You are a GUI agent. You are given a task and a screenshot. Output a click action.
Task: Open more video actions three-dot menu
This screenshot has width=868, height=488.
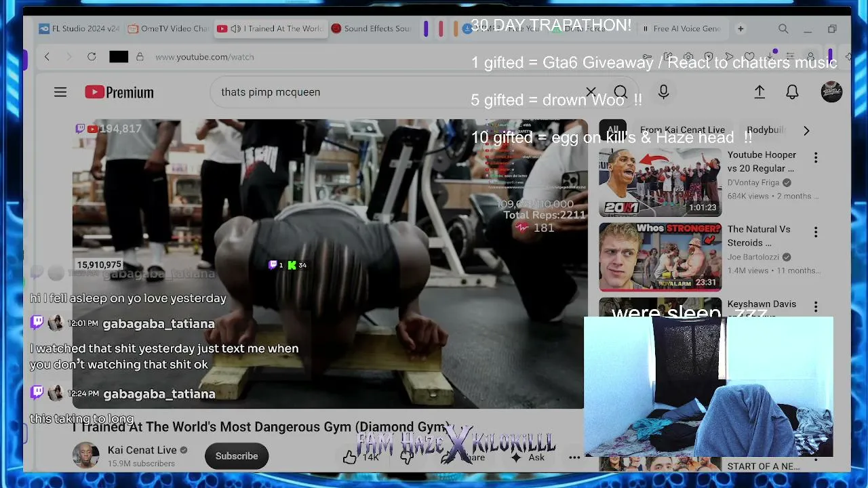(574, 457)
